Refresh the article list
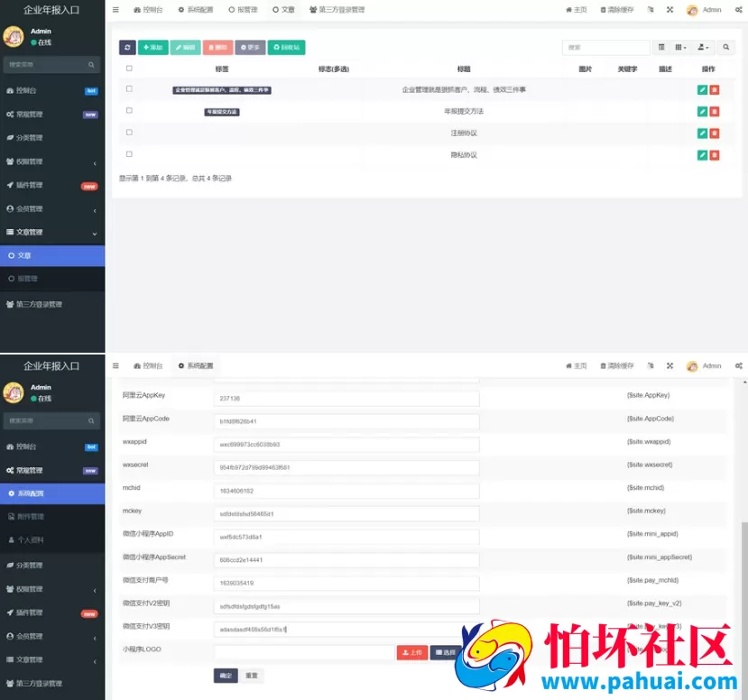Screen dimensions: 748x700 pos(129,46)
